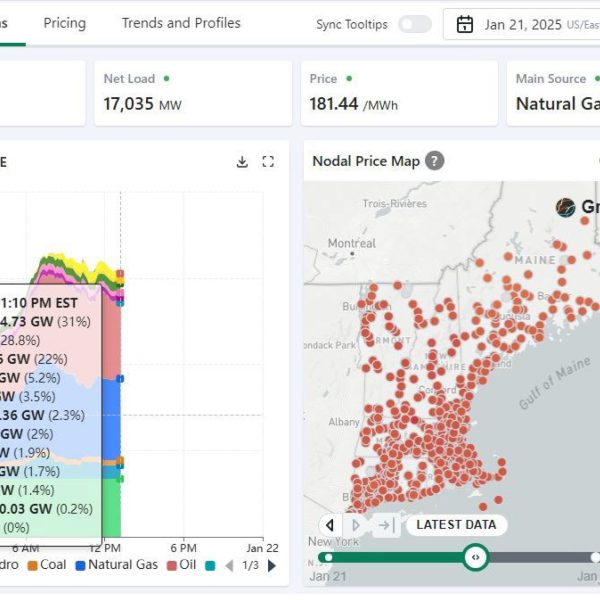The height and width of the screenshot is (600, 600).
Task: Step map timeline back one interval
Action: 331,525
